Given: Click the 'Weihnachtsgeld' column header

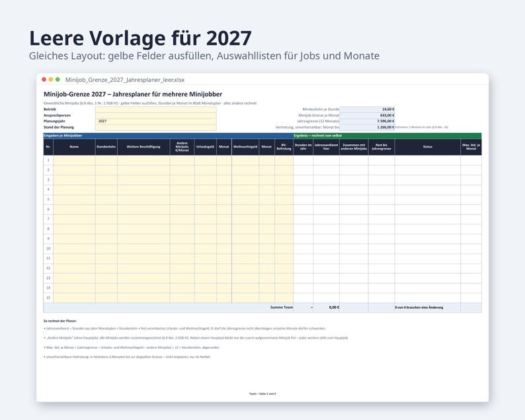Looking at the screenshot, I should click(245, 147).
